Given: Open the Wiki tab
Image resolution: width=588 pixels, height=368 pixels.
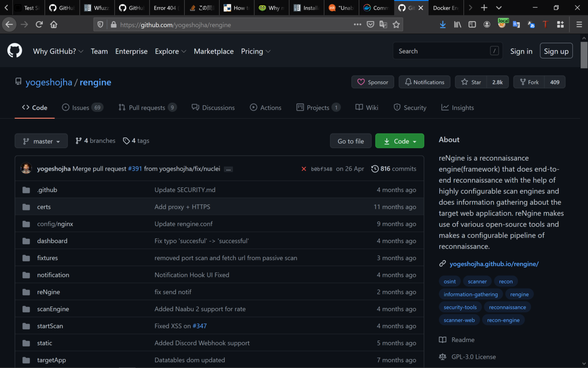Looking at the screenshot, I should pos(367,107).
